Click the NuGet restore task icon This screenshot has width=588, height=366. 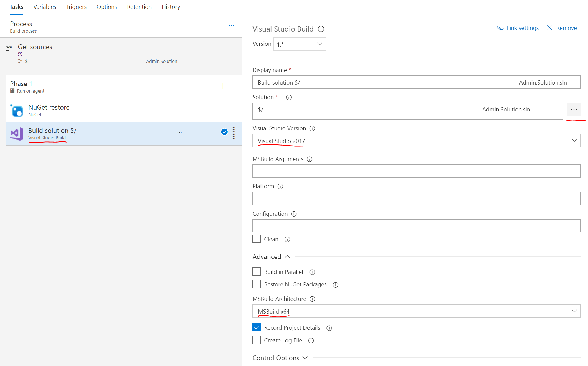click(17, 111)
